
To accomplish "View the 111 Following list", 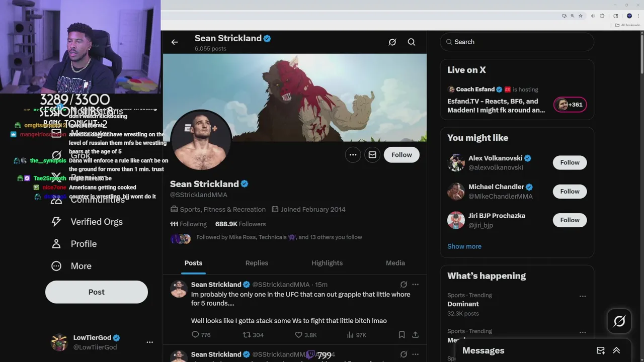I will tap(188, 224).
